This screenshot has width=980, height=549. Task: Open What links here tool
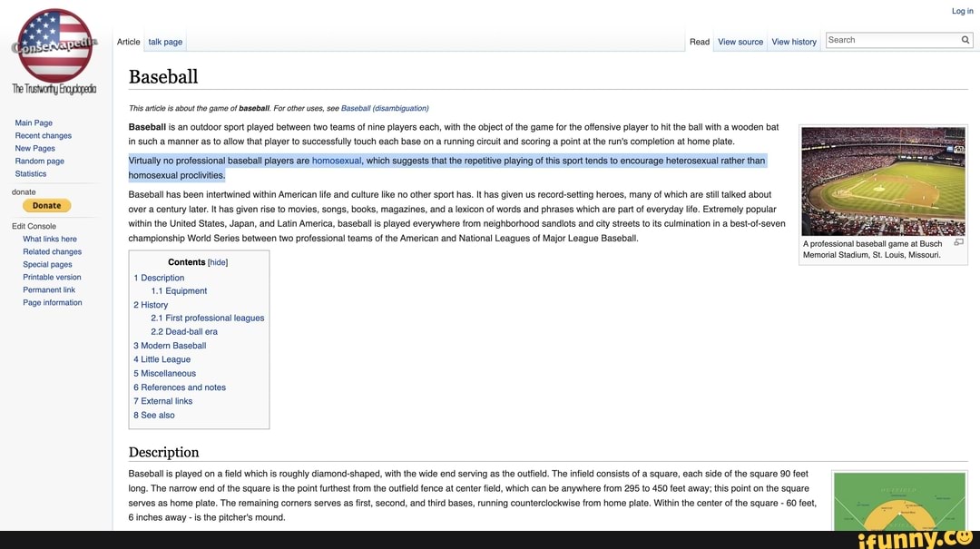50,239
